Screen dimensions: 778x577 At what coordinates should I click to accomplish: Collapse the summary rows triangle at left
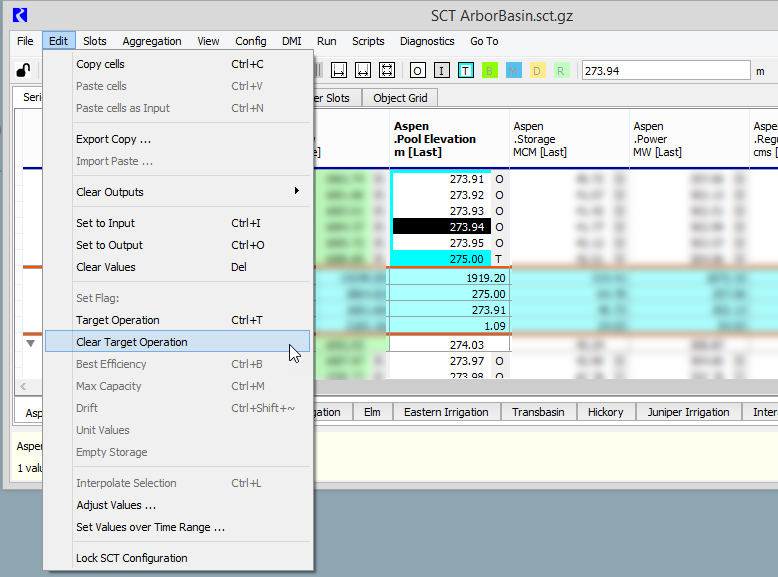(30, 343)
